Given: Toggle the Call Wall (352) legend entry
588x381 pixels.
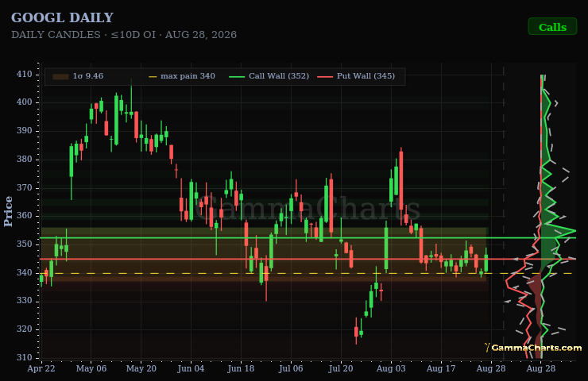Looking at the screenshot, I should tap(269, 76).
